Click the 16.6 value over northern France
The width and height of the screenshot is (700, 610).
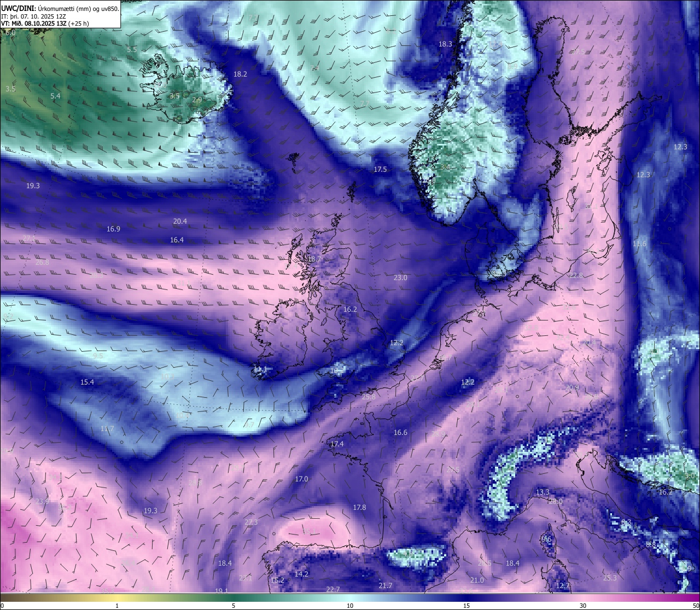click(400, 433)
